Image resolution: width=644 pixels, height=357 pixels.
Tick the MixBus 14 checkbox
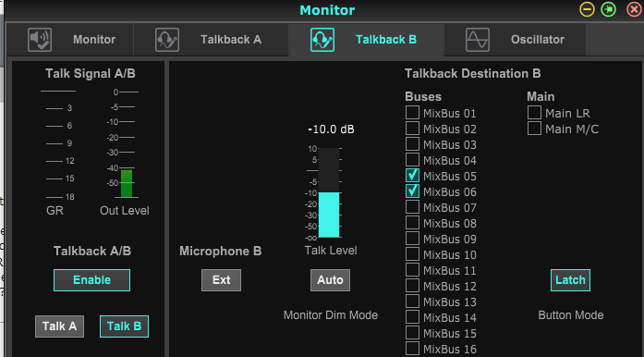(x=412, y=317)
